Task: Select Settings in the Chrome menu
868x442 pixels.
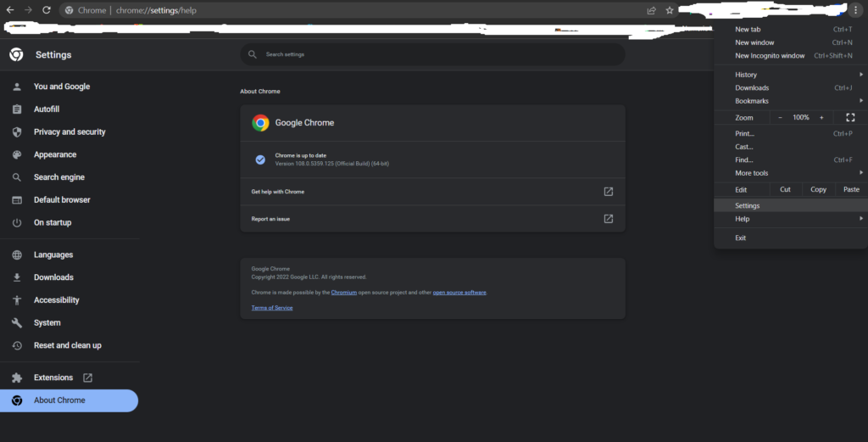Action: (x=791, y=205)
